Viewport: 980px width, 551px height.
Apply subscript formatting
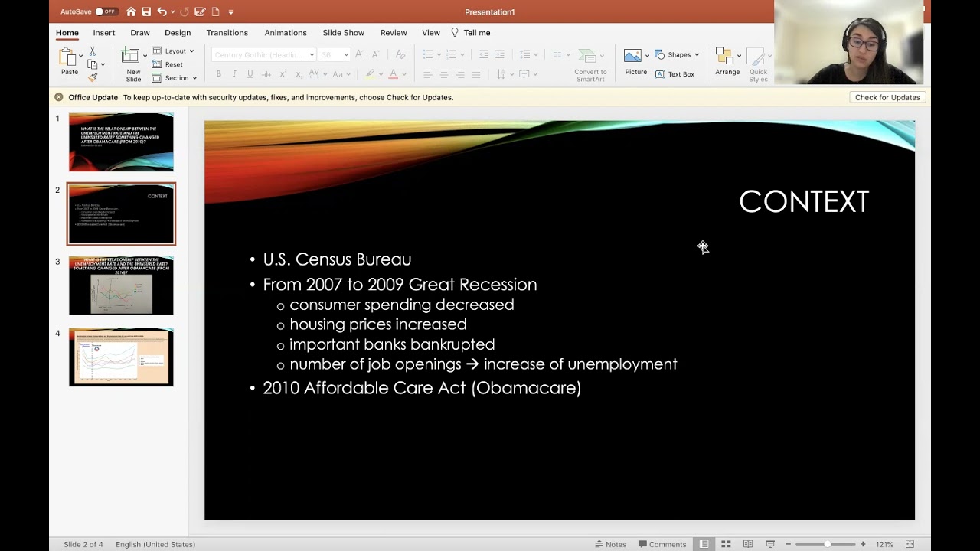point(299,74)
